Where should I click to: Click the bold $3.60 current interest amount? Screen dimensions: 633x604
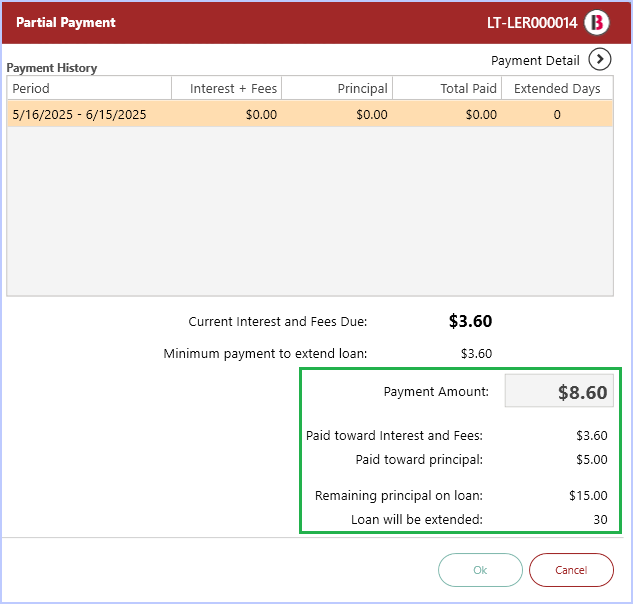tap(470, 321)
